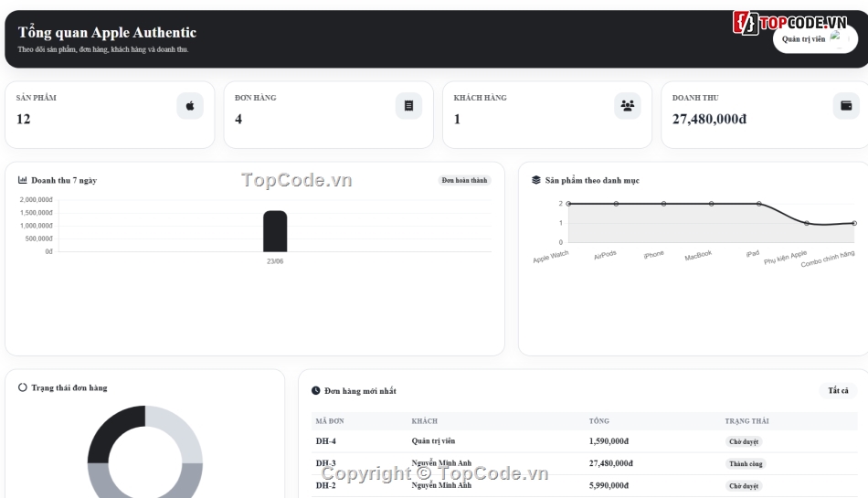868x498 pixels.
Task: Open the Quản trị viên account menu
Action: click(x=815, y=38)
